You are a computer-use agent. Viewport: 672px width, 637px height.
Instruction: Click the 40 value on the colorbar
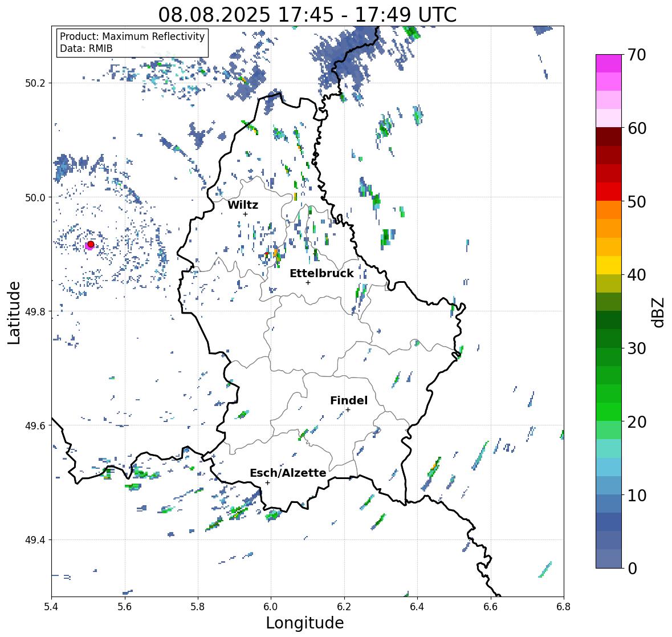coord(637,275)
